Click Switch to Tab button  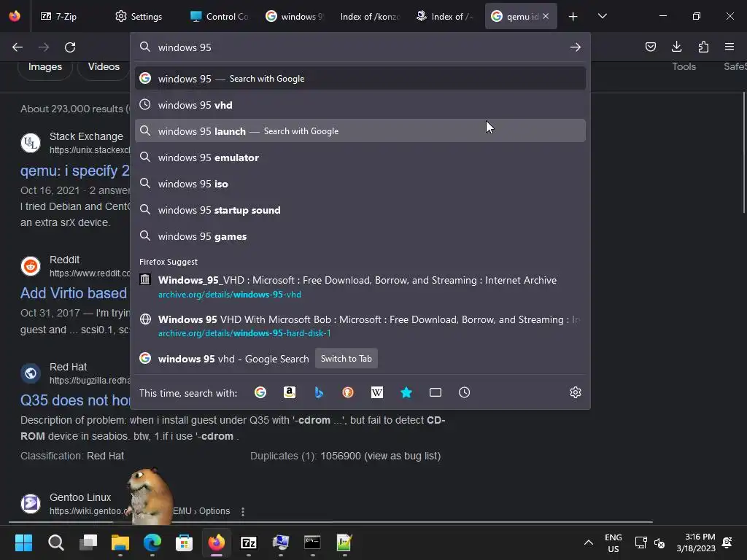(347, 359)
